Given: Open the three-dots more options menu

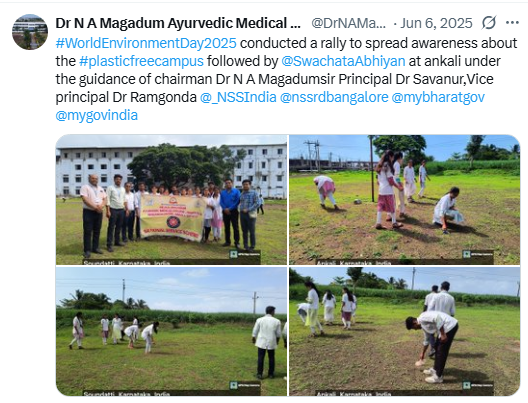Looking at the screenshot, I should click(x=512, y=23).
